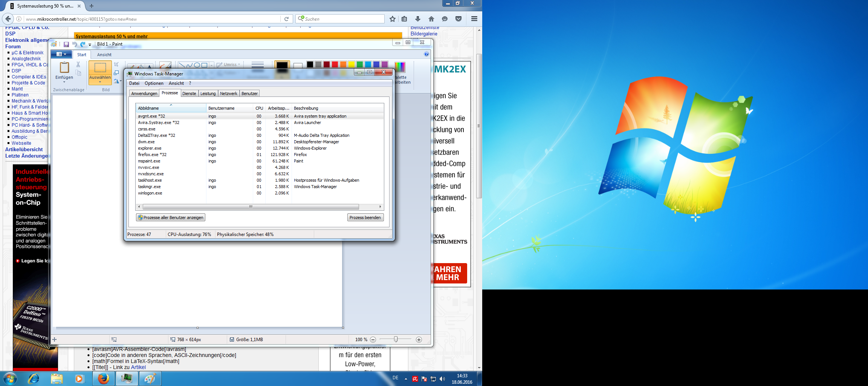This screenshot has width=868, height=386.
Task: Switch to the Dienste tab
Action: 189,93
